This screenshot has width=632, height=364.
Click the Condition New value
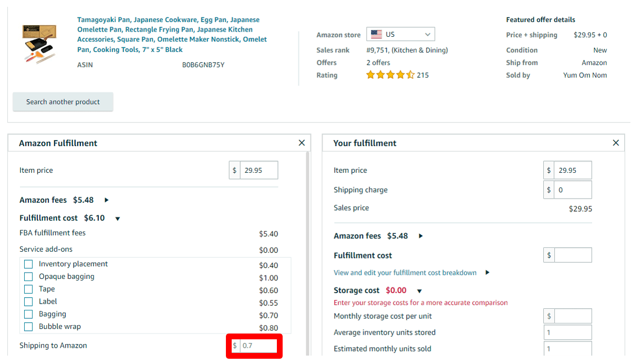pyautogui.click(x=600, y=50)
